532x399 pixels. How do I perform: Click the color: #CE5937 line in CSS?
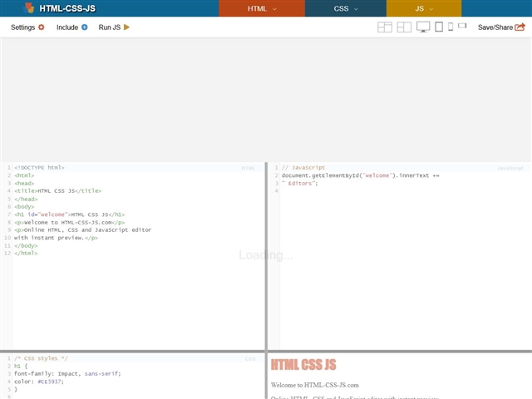coord(39,382)
